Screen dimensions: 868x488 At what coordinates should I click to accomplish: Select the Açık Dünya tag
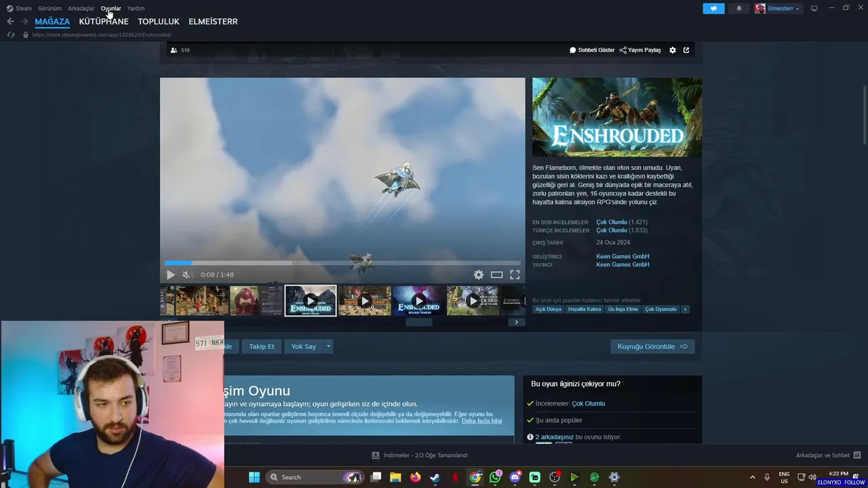coord(548,309)
